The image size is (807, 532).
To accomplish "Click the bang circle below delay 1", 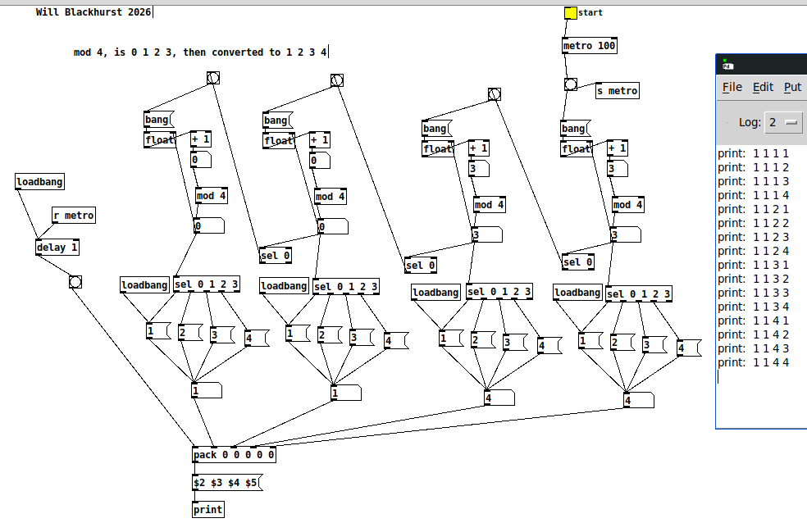I will coord(75,280).
